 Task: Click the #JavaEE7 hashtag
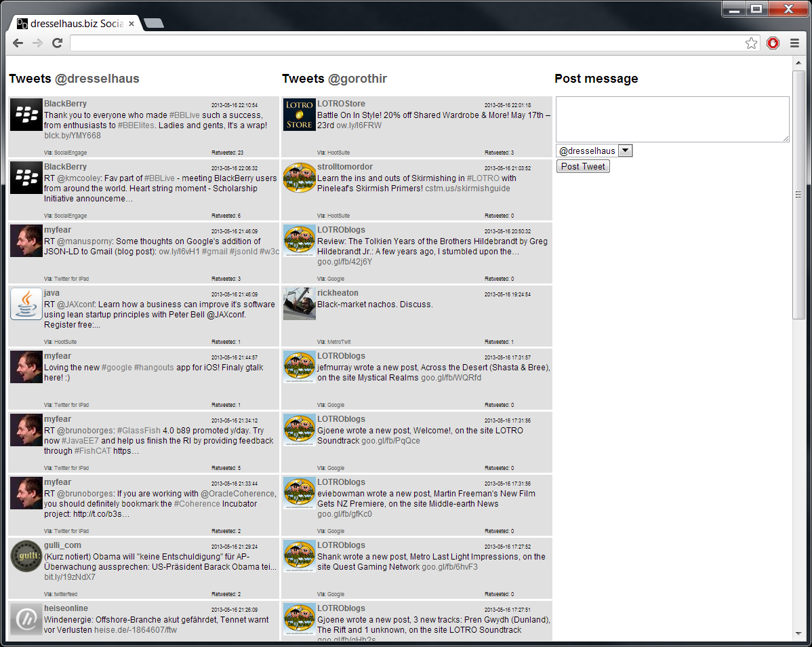(x=80, y=441)
